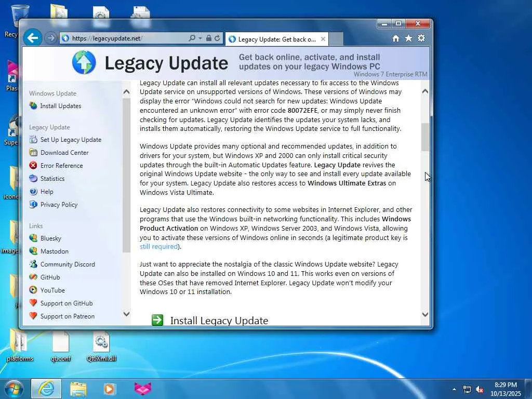The width and height of the screenshot is (532, 399).
Task: Click the Install Legacy Update heading
Action: pyautogui.click(x=219, y=321)
